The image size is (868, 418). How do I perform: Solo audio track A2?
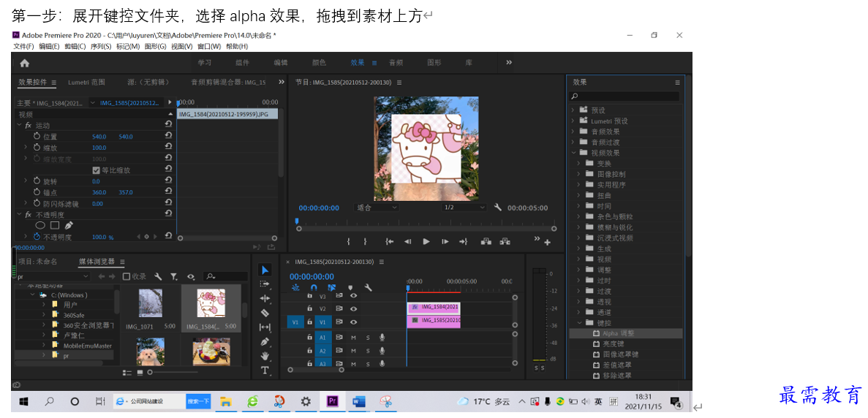coord(368,351)
